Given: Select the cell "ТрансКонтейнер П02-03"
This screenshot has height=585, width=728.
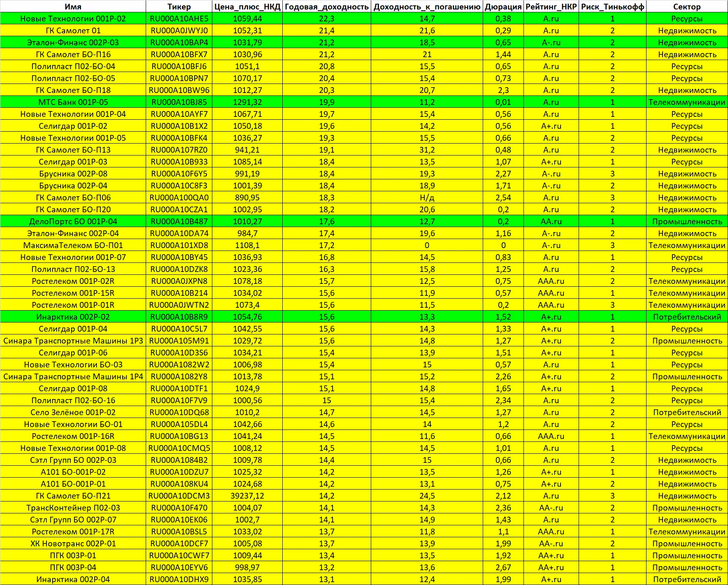Looking at the screenshot, I should [x=73, y=508].
